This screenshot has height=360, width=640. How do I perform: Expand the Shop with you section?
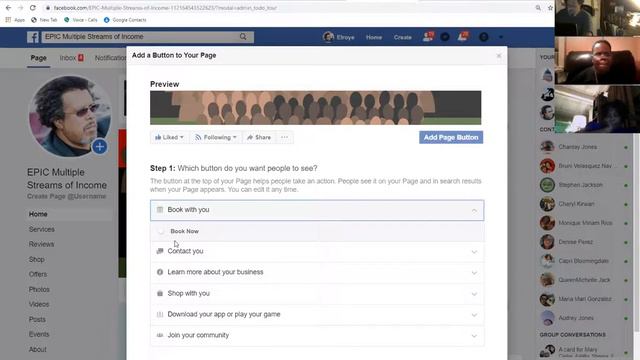point(317,293)
